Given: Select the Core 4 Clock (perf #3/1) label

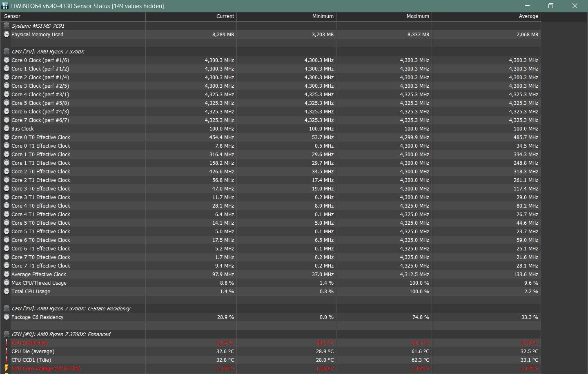Looking at the screenshot, I should click(40, 94).
